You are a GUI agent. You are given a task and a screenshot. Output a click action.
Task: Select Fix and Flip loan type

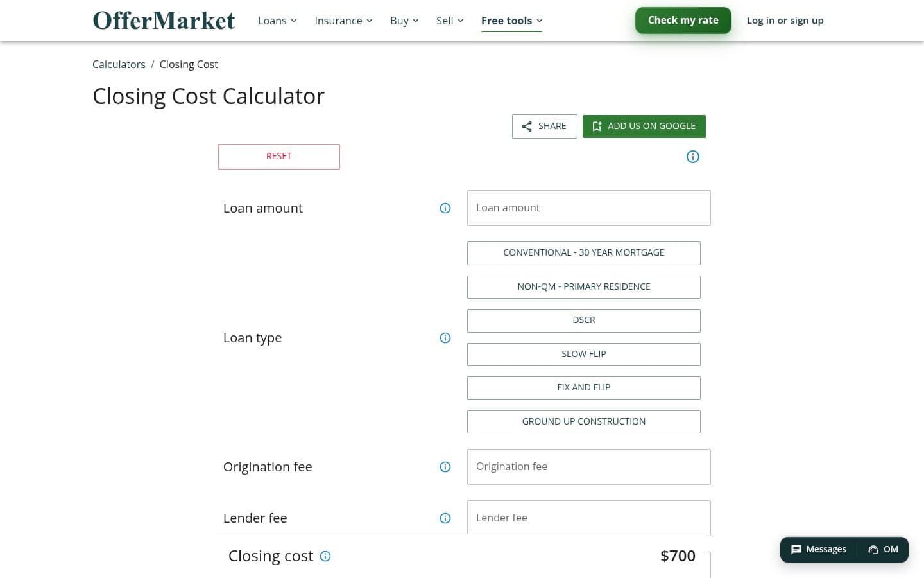click(x=584, y=388)
